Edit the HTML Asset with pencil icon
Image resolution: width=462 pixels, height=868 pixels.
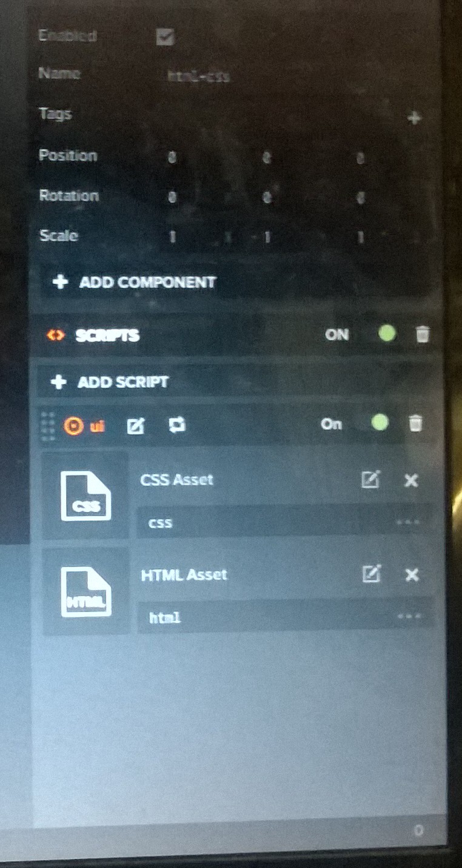371,574
